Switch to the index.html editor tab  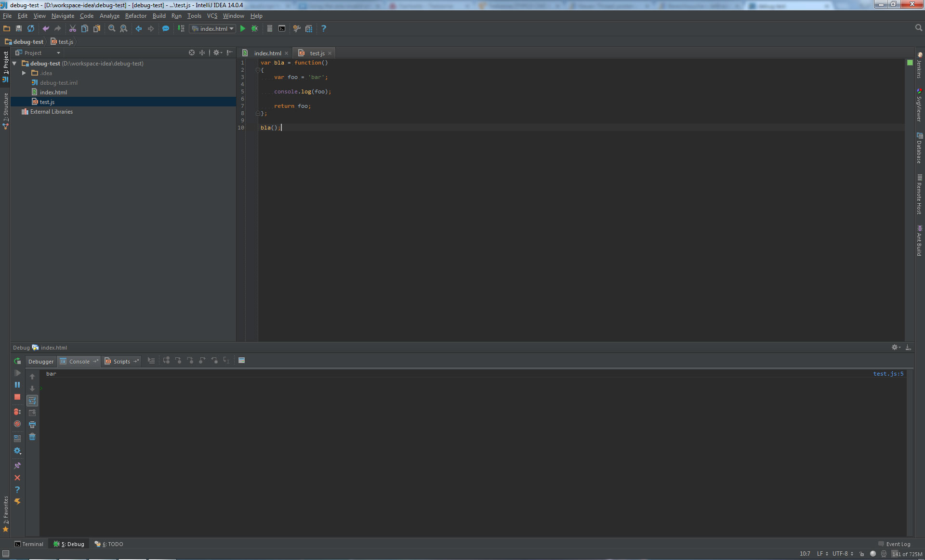pos(267,53)
